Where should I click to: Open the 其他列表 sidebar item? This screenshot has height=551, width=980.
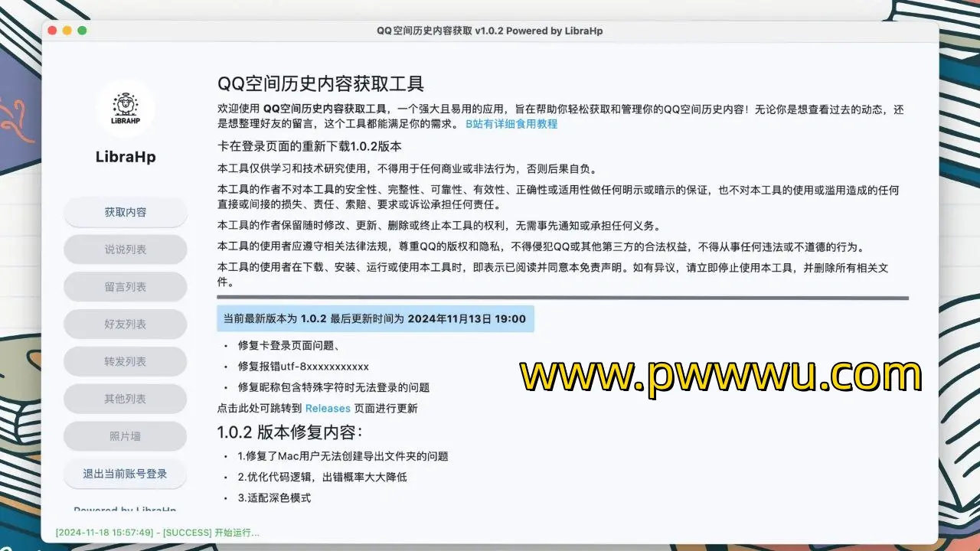tap(126, 399)
